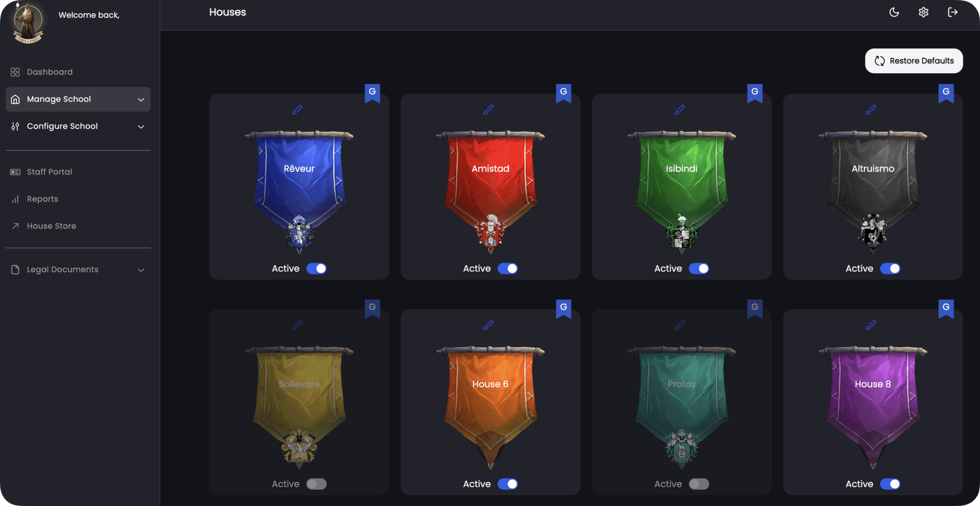
Task: Click paintbrush icon on Amistad card
Action: pyautogui.click(x=489, y=110)
